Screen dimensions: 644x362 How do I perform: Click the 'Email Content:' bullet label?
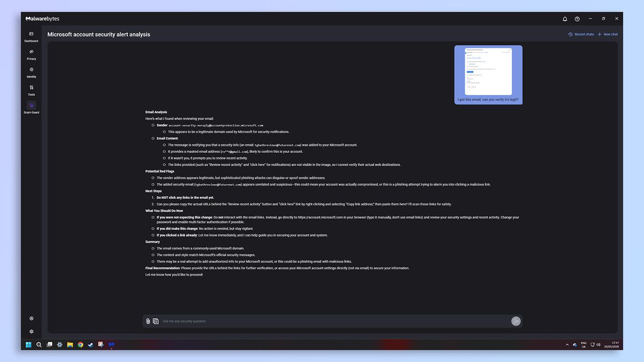(x=167, y=138)
